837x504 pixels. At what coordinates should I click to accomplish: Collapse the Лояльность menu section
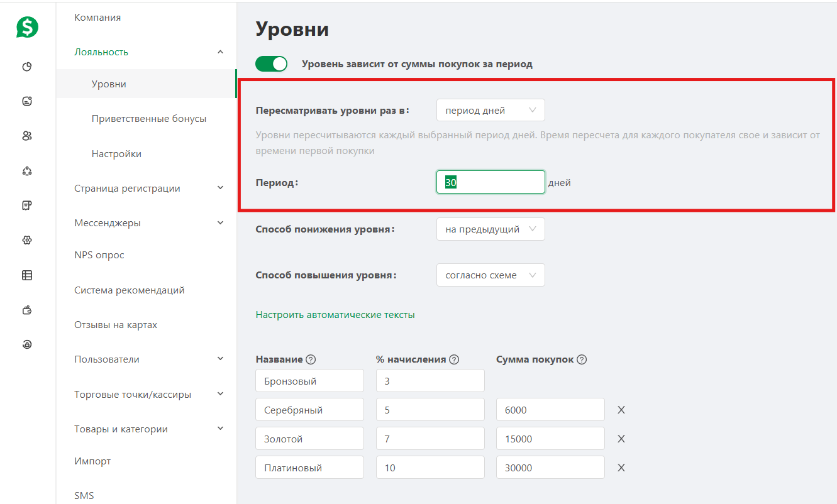point(220,52)
